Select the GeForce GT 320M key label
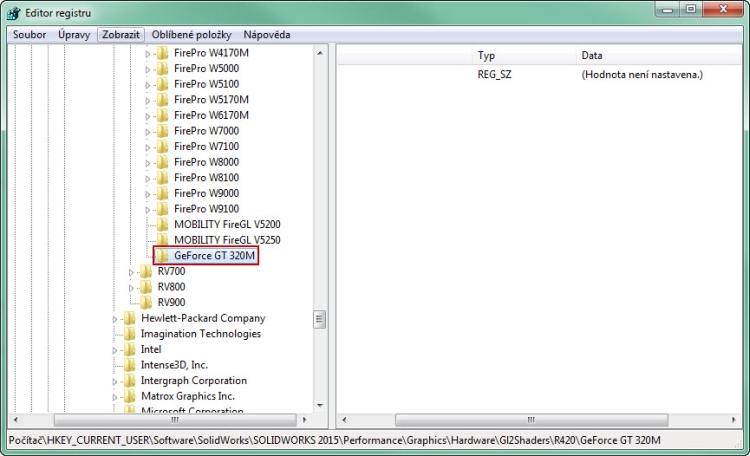 (214, 256)
